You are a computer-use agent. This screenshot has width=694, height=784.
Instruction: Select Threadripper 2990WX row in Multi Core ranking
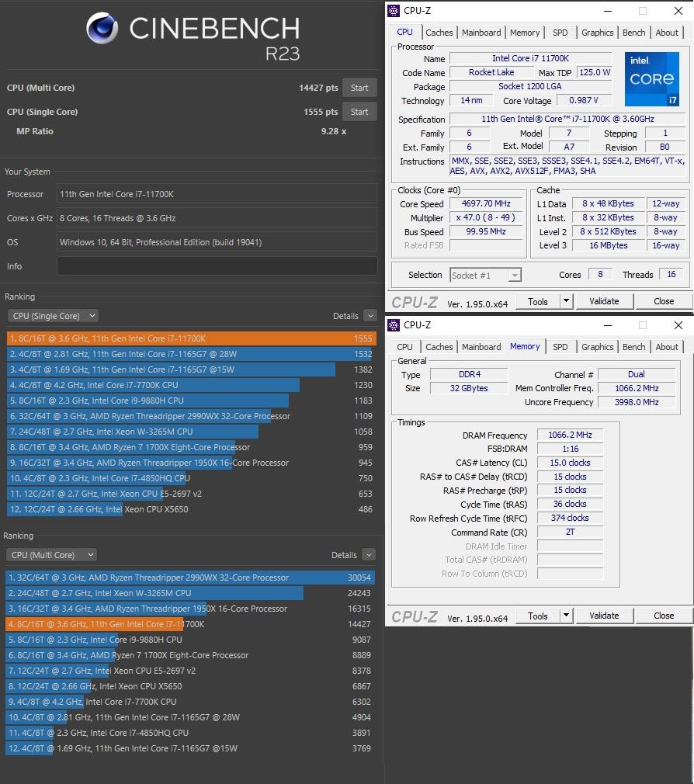(190, 578)
